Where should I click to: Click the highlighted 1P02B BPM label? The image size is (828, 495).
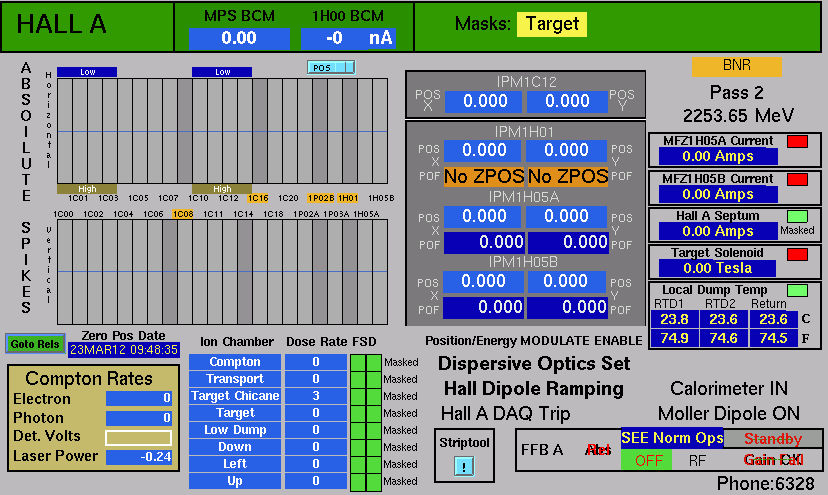(321, 198)
